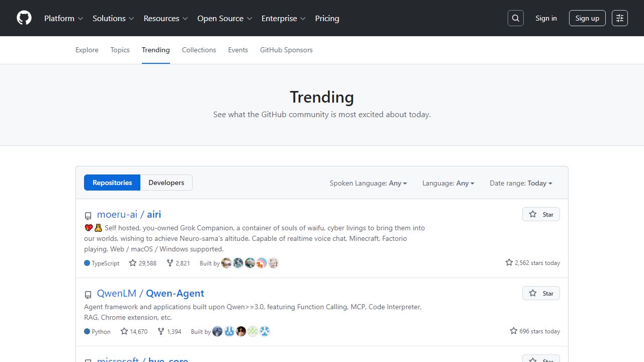Star the moeru-ai / airi repository

click(x=541, y=214)
